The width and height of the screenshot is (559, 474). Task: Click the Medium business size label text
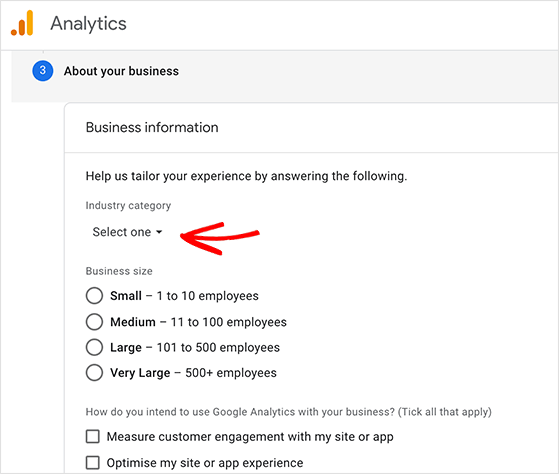133,322
